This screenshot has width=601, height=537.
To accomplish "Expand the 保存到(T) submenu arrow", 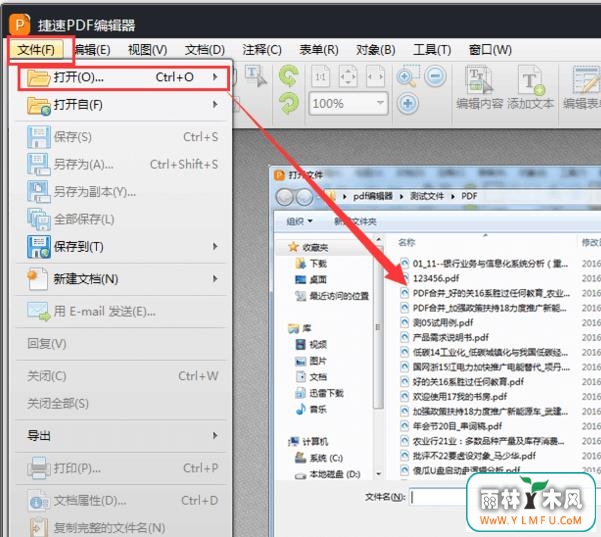I will point(215,246).
